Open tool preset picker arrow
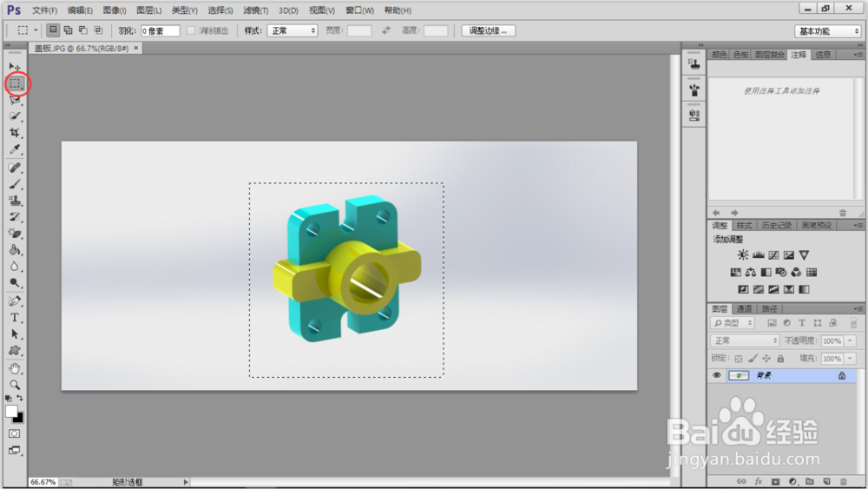The height and width of the screenshot is (489, 868). click(x=36, y=30)
